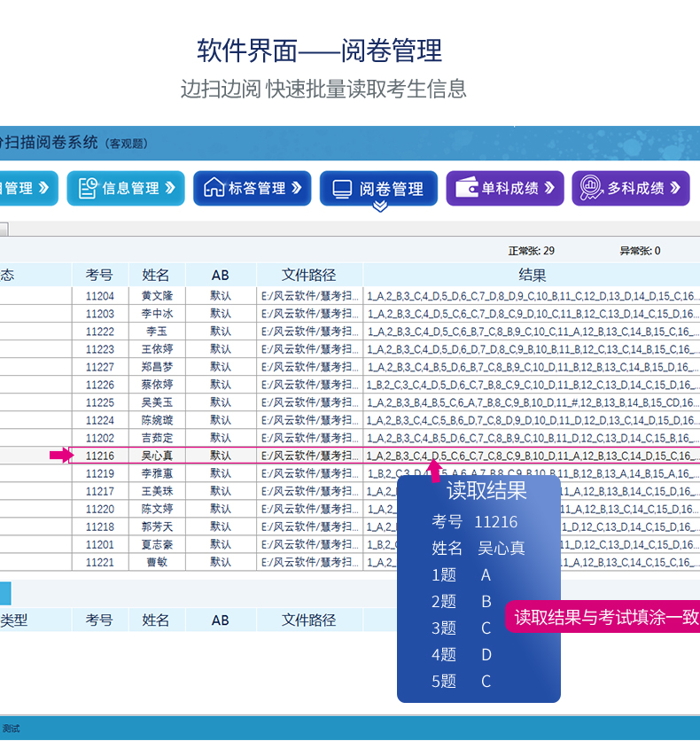Click the pink arrow beside row 11216

coord(61,455)
